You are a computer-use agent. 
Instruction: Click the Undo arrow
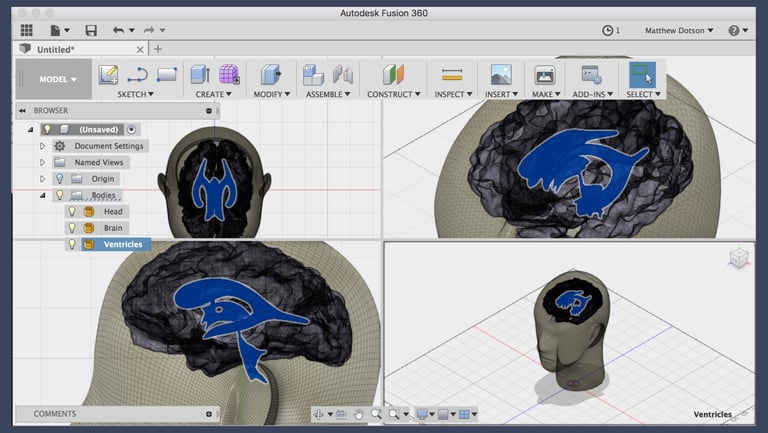118,30
